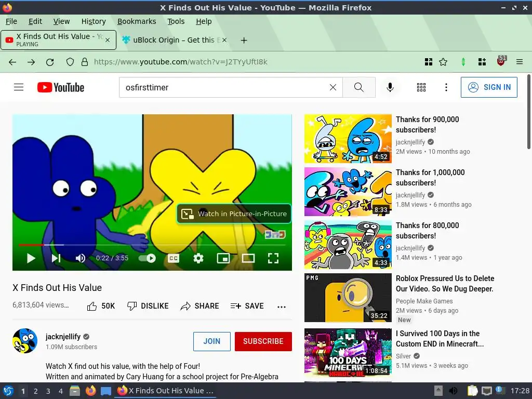Viewport: 532px width, 399px height.
Task: Open jacknjellify channel name link under video
Action: pos(63,337)
